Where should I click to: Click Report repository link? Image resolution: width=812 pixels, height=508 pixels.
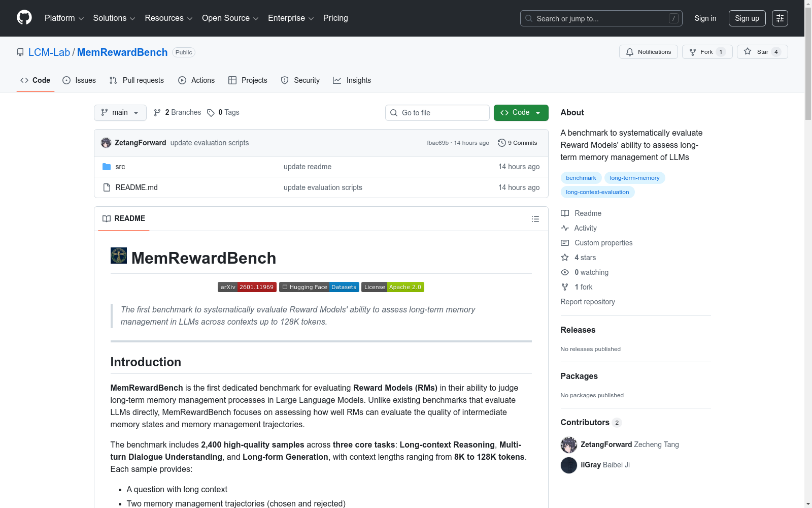pos(588,302)
